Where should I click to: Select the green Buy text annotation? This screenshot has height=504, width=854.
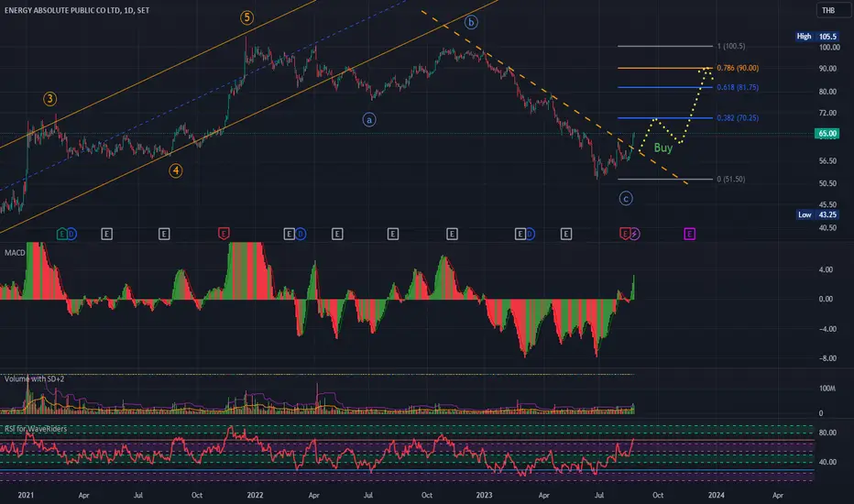(662, 148)
